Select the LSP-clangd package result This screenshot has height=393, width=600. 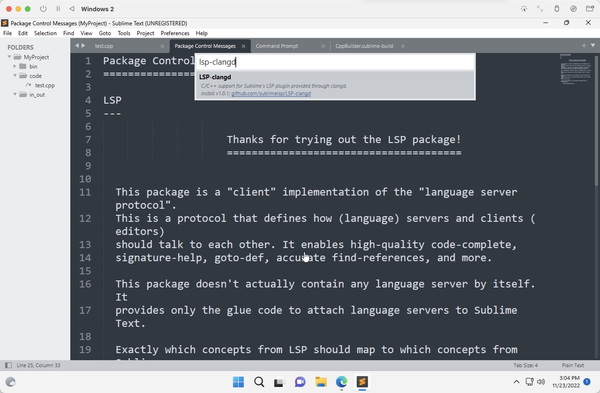tap(335, 85)
